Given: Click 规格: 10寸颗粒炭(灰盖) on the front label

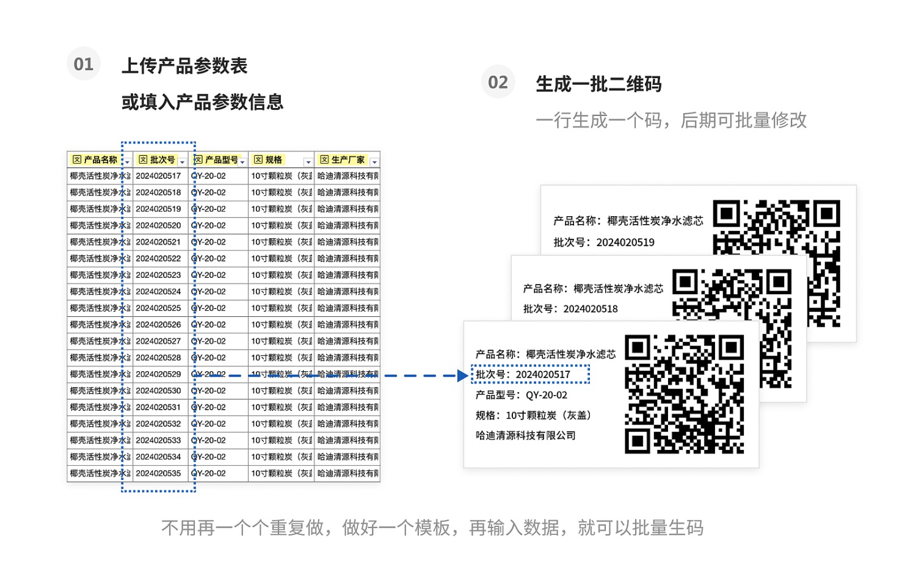Looking at the screenshot, I should click(x=534, y=415).
